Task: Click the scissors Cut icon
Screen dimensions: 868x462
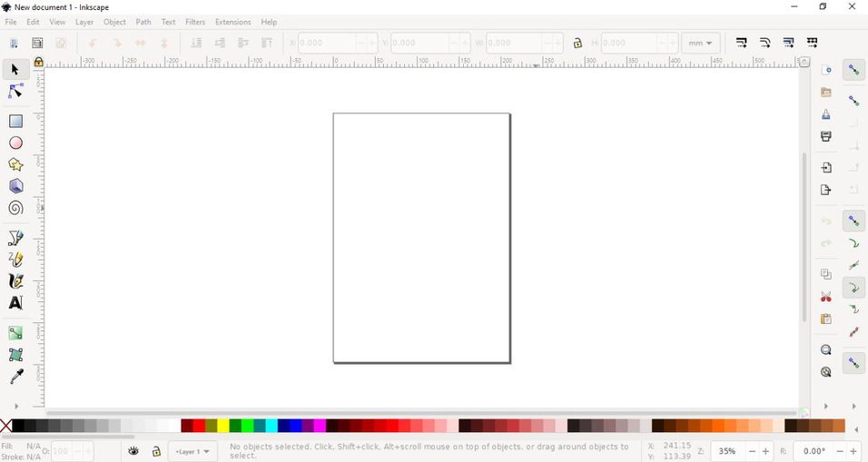Action: pos(826,297)
